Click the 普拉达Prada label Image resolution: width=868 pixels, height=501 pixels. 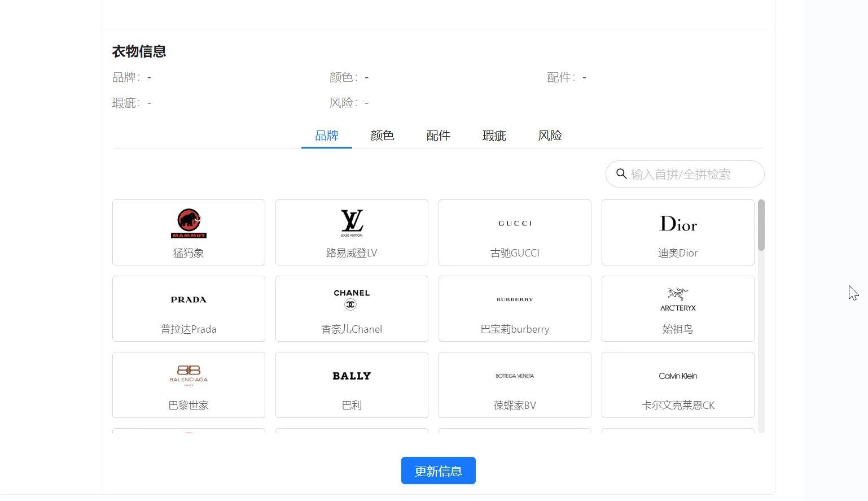pos(188,329)
